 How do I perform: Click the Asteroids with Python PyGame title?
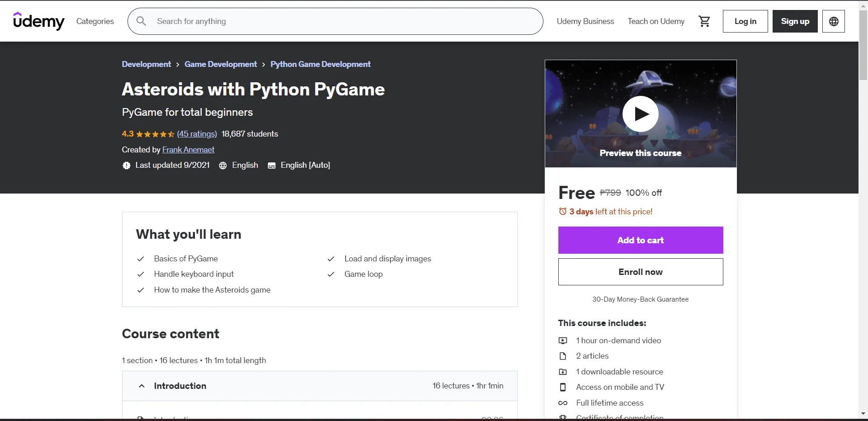pos(253,89)
